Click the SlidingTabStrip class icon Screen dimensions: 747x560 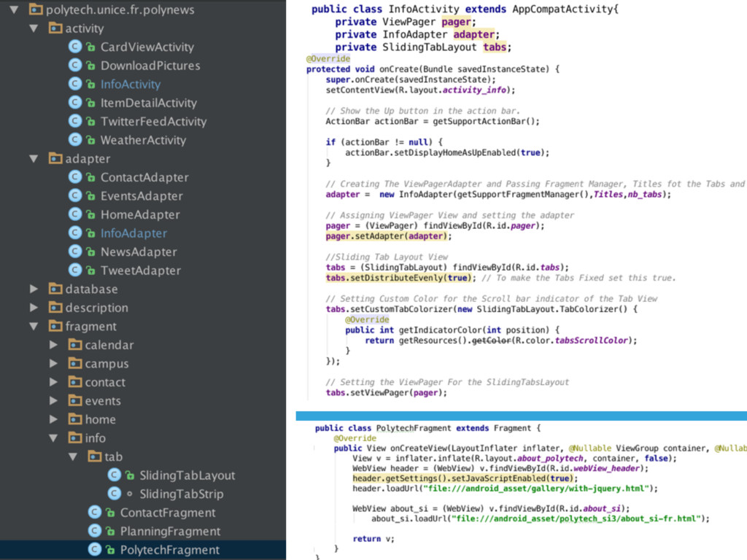click(114, 494)
